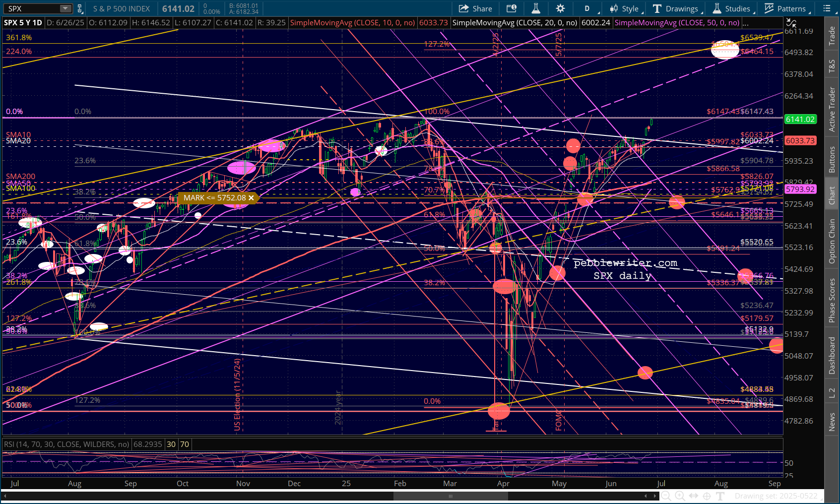Click the text note T icon
Viewport: 840px width, 504px height.
[720, 496]
